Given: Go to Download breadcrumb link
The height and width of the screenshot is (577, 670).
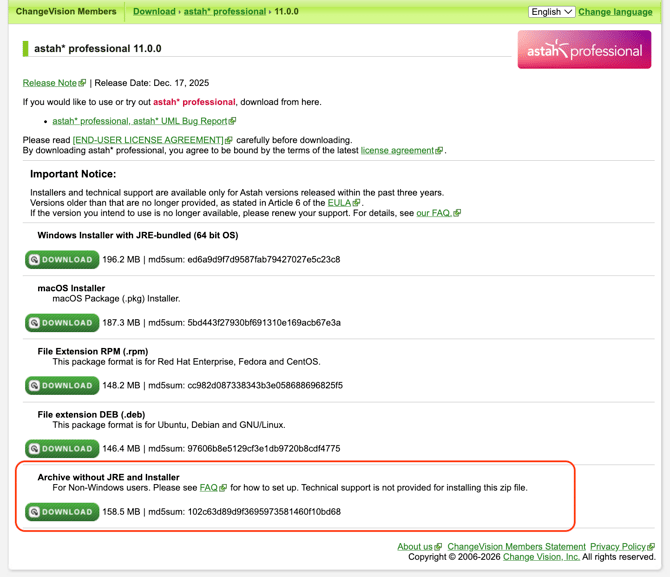Looking at the screenshot, I should 154,12.
